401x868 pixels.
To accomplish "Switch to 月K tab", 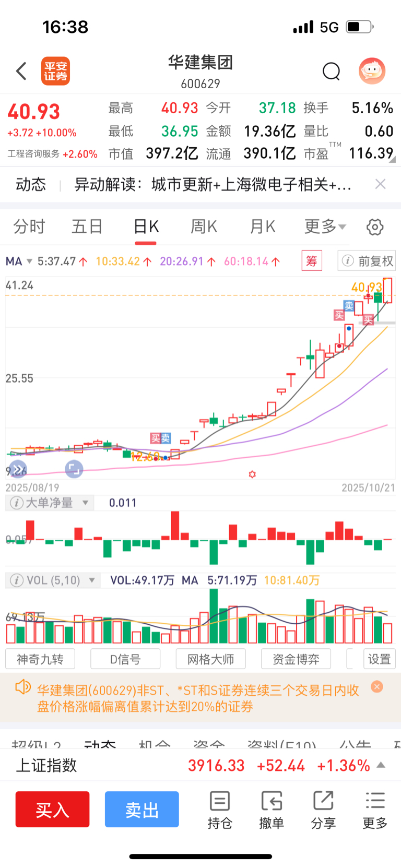I will point(262,227).
